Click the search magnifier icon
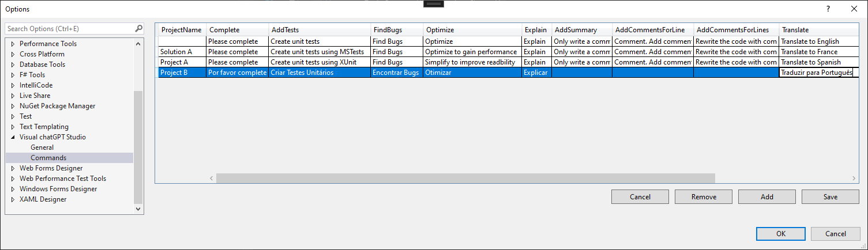Screen dimensions: 868x250 [x=138, y=28]
